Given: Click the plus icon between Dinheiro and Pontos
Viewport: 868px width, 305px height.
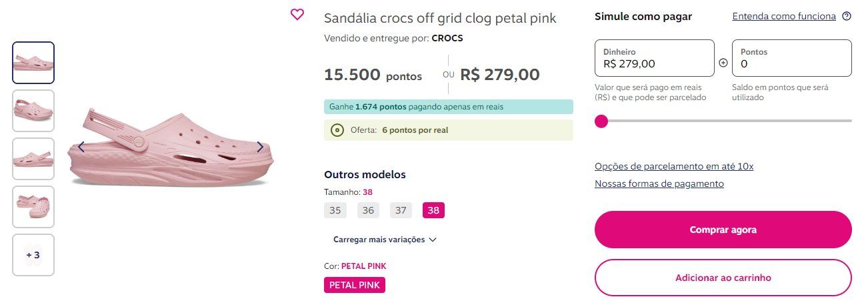Looking at the screenshot, I should point(723,63).
